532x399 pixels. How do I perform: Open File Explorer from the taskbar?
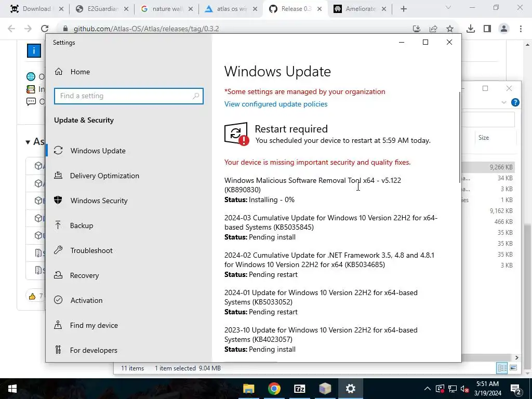pyautogui.click(x=249, y=389)
